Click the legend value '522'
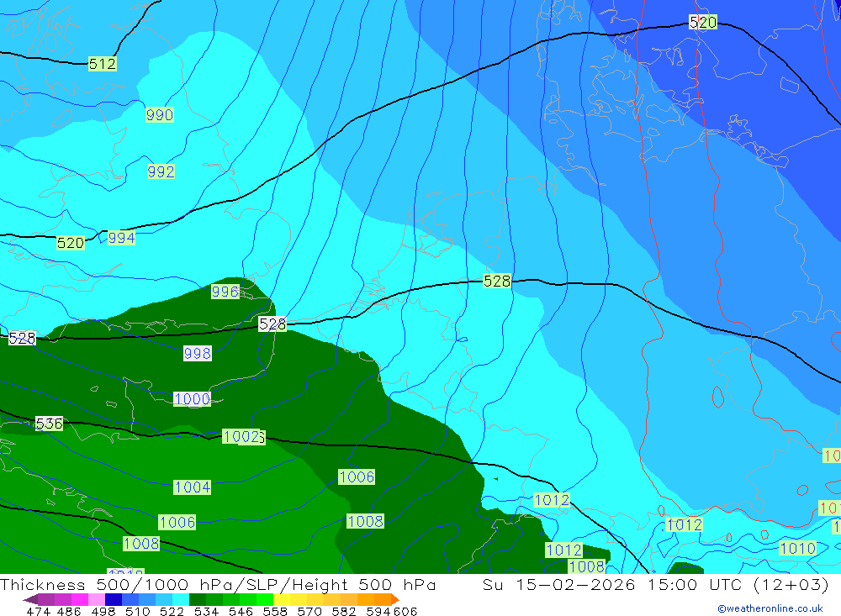Screen dimensions: 841x616 click(172, 611)
